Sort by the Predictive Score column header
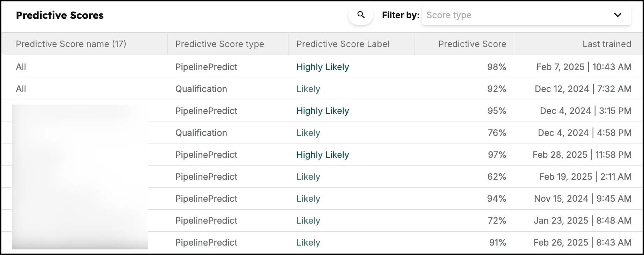 tap(472, 44)
